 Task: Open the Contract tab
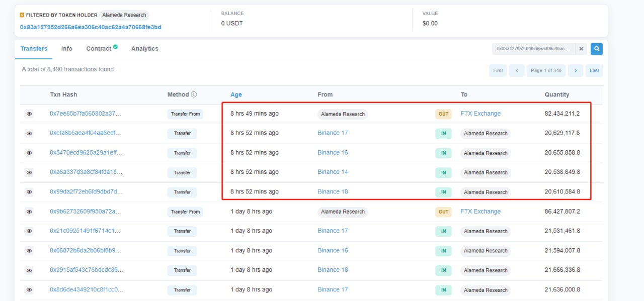click(102, 49)
